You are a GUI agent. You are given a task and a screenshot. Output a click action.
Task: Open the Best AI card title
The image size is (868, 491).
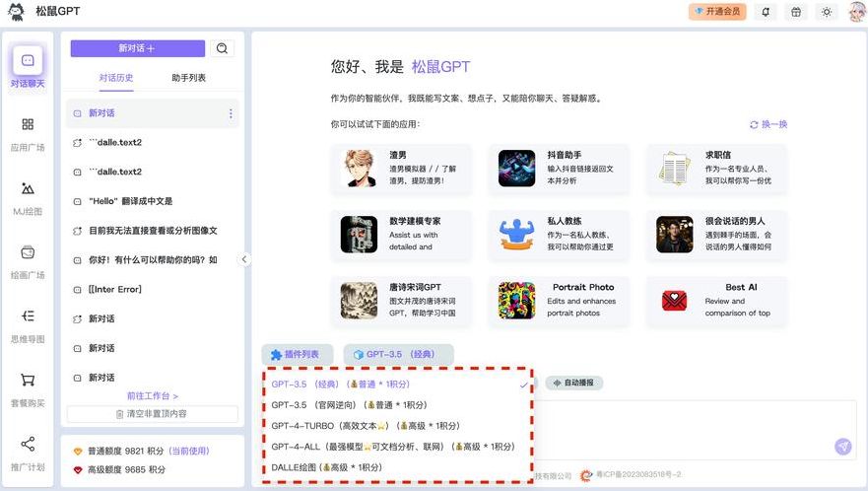point(741,287)
